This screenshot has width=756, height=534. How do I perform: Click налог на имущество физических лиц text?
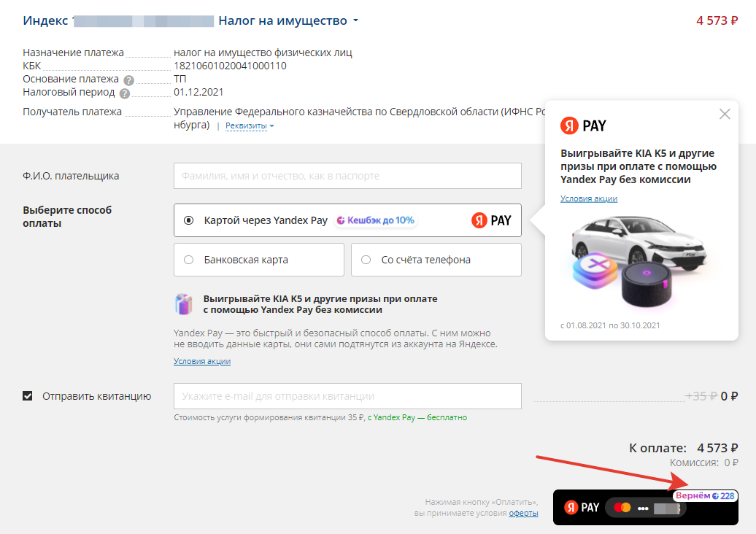click(x=263, y=53)
